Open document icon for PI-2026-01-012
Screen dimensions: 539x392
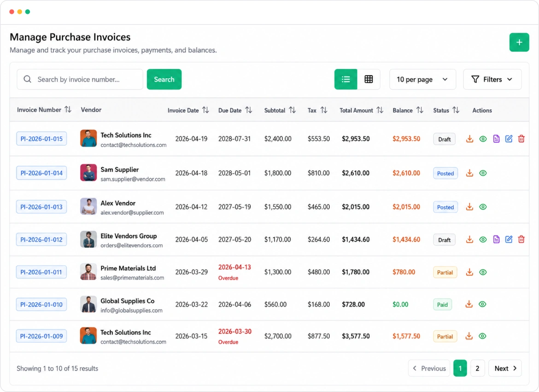pos(496,240)
